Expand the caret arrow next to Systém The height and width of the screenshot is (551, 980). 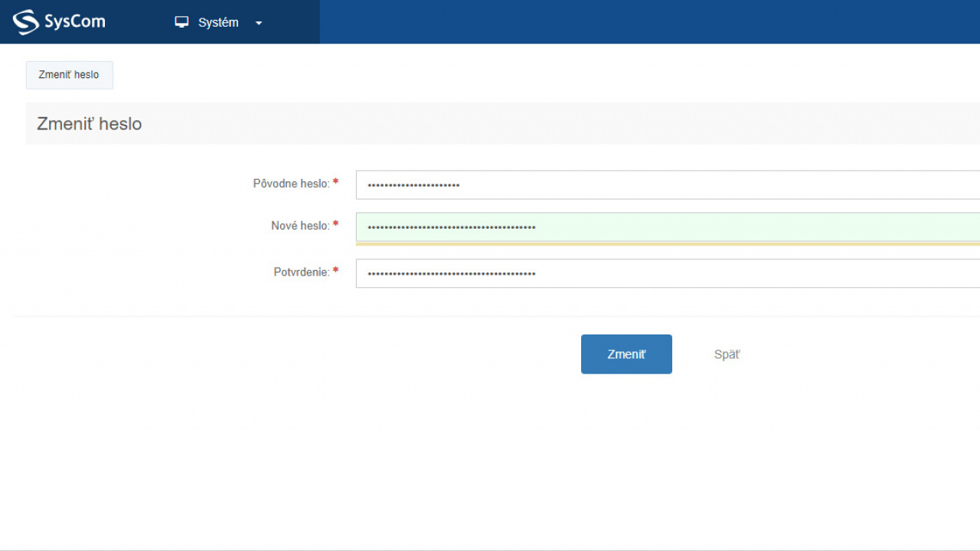[x=259, y=23]
